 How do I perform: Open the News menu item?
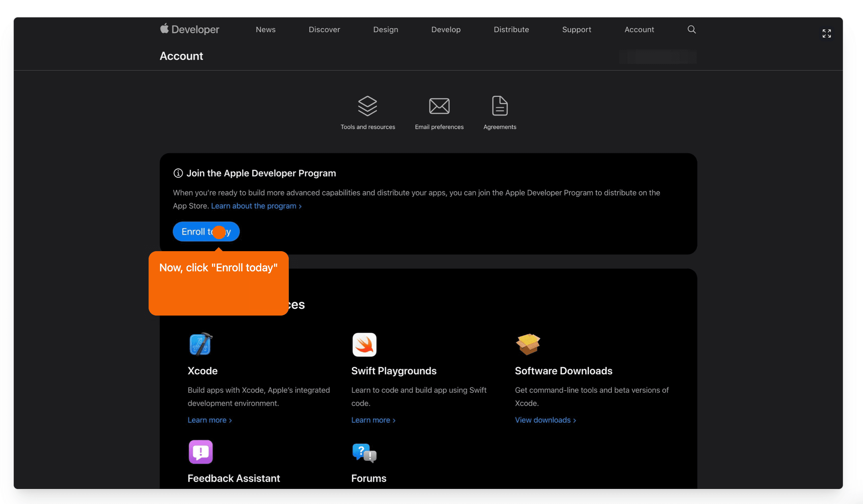(265, 29)
